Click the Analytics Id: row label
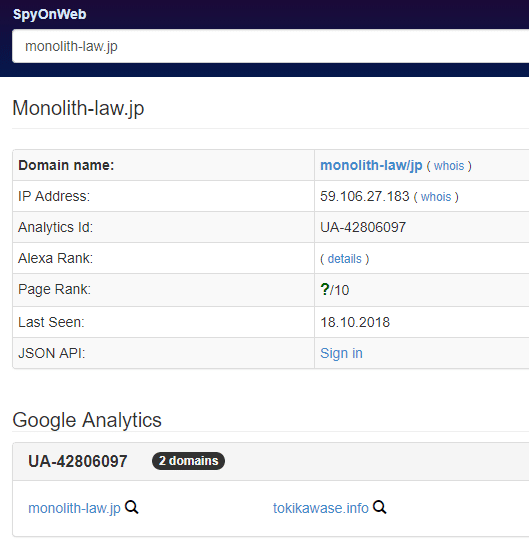 55,227
